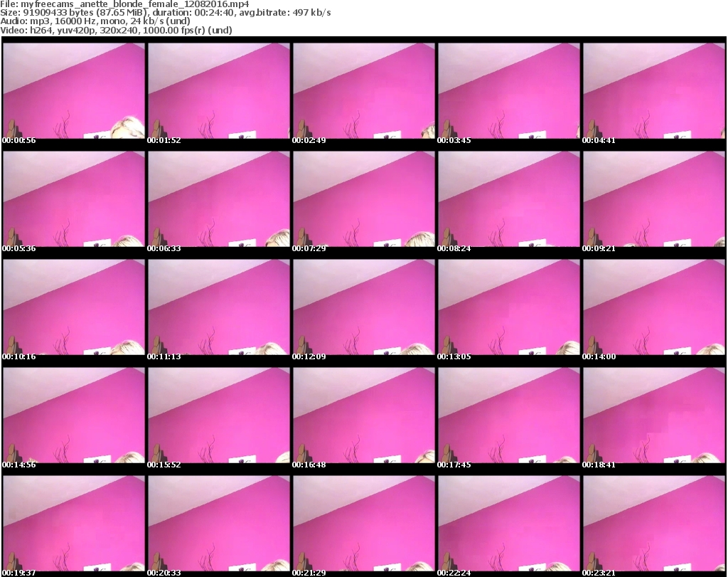Select the thumbnail at 00:11:13
This screenshot has height=577, width=728.
(x=219, y=307)
